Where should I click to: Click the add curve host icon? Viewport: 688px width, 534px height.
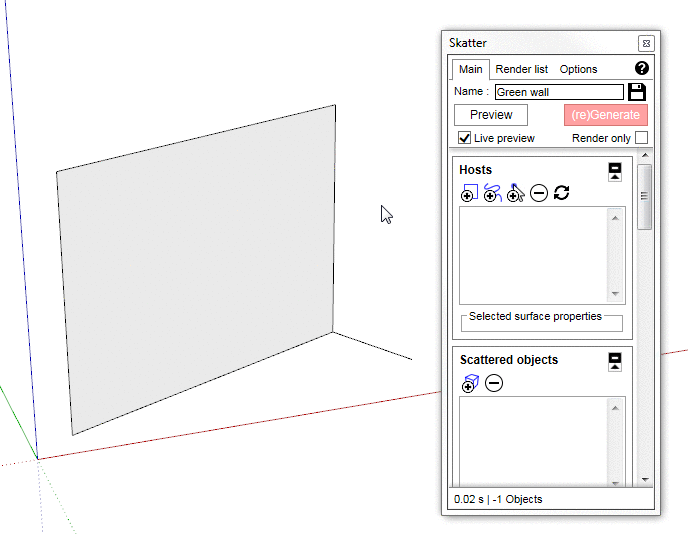(x=492, y=193)
